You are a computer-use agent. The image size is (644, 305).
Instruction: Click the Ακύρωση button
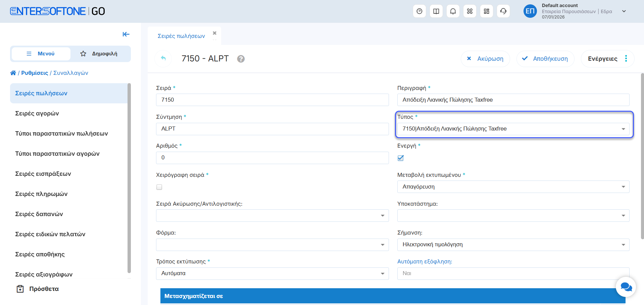pos(485,59)
